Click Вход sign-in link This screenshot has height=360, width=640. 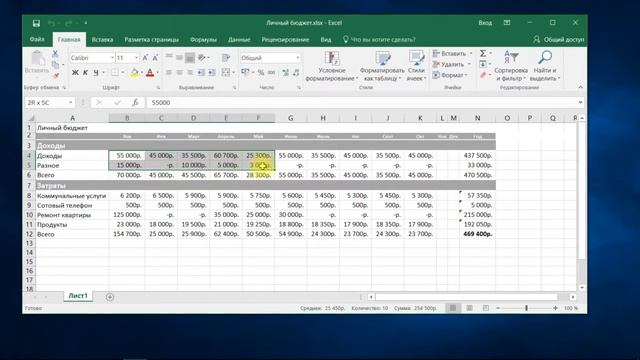[x=485, y=23]
